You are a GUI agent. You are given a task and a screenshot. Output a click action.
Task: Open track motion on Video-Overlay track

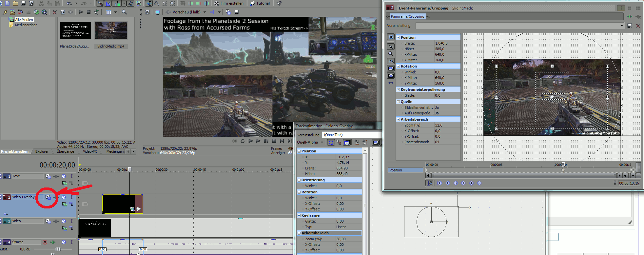48,197
